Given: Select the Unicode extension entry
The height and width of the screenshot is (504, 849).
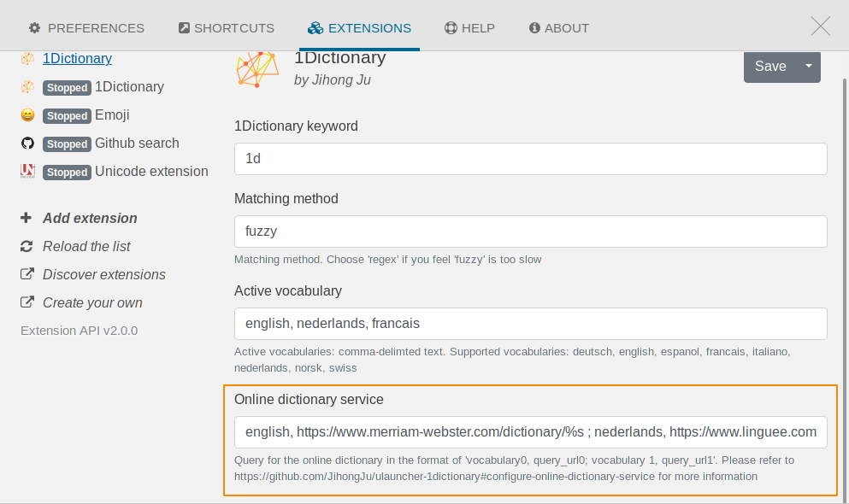Looking at the screenshot, I should pos(126,172).
